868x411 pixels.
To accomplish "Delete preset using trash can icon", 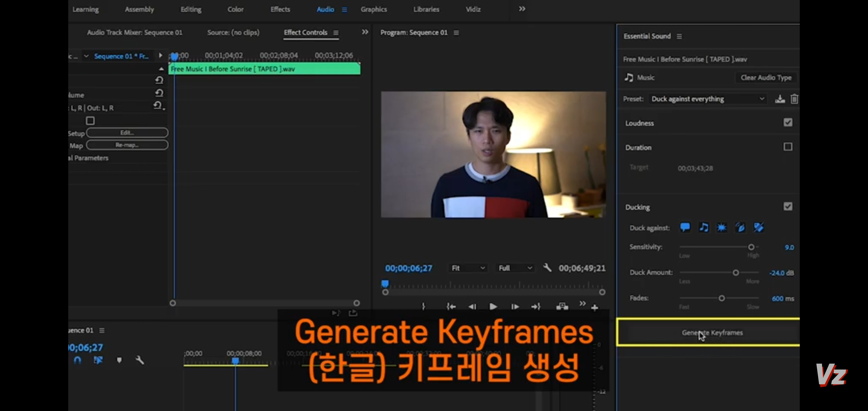I will [794, 99].
